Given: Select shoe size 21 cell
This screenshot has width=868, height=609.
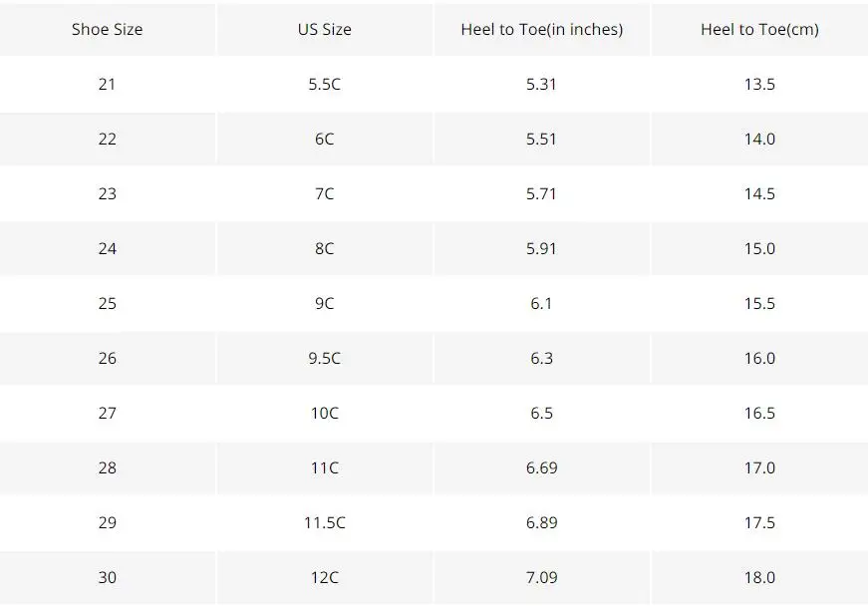Looking at the screenshot, I should 107,84.
